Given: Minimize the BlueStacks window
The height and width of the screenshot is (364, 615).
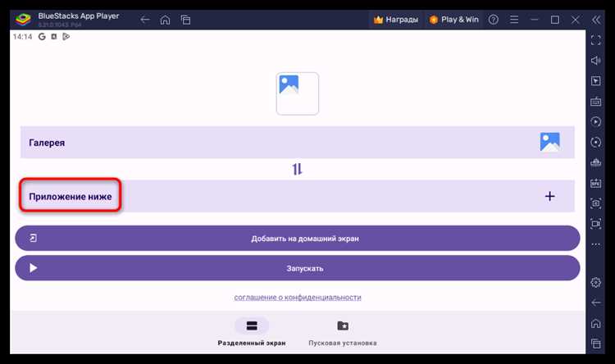Looking at the screenshot, I should pos(534,20).
